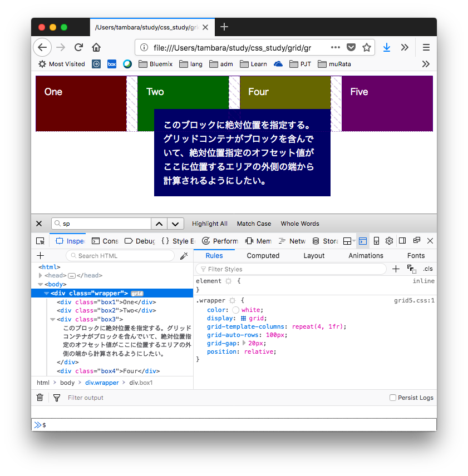
Task: Create new node in HTML tree
Action: point(41,256)
